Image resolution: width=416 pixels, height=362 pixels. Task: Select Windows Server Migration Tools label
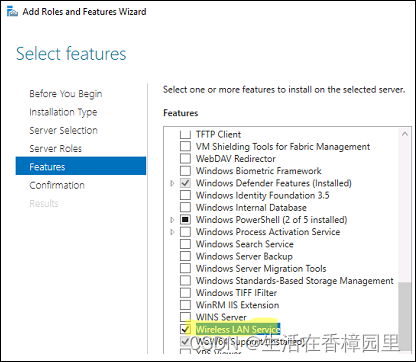(261, 268)
